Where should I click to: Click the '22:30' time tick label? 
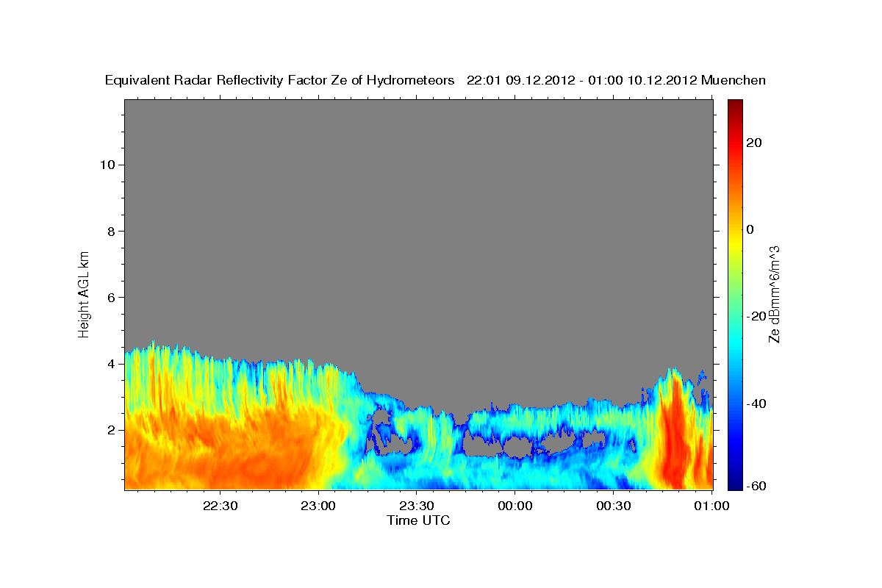tap(220, 506)
